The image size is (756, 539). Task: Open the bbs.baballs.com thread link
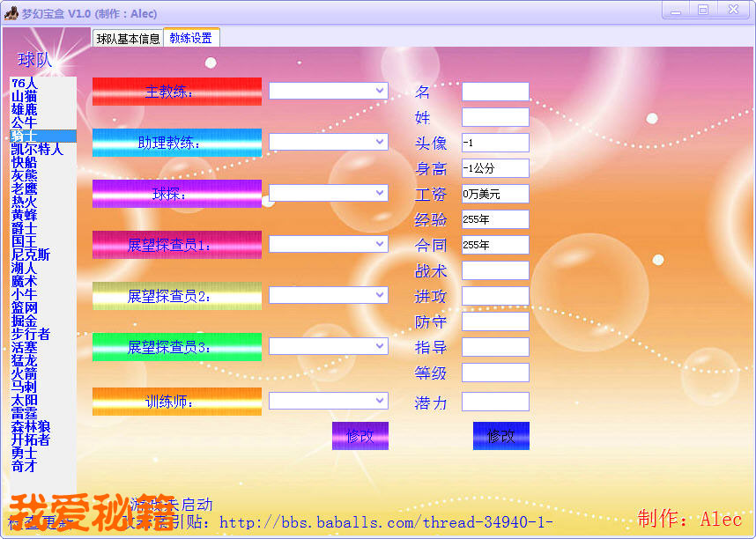[386, 522]
